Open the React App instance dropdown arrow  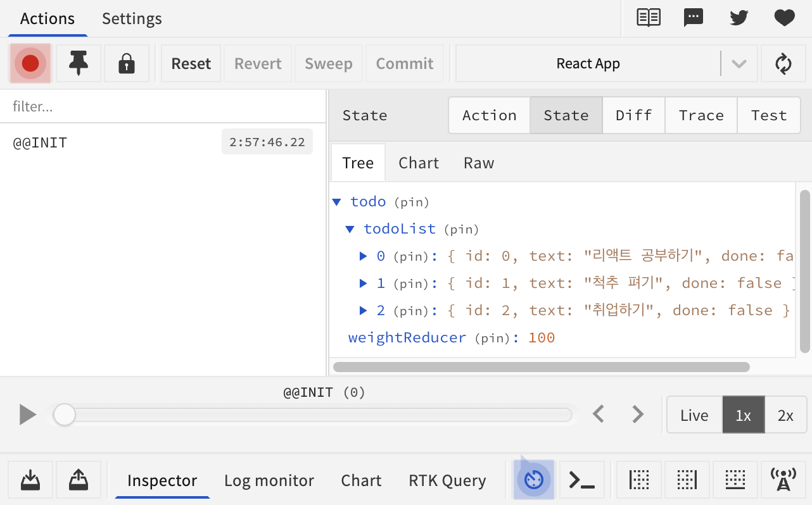click(x=739, y=63)
